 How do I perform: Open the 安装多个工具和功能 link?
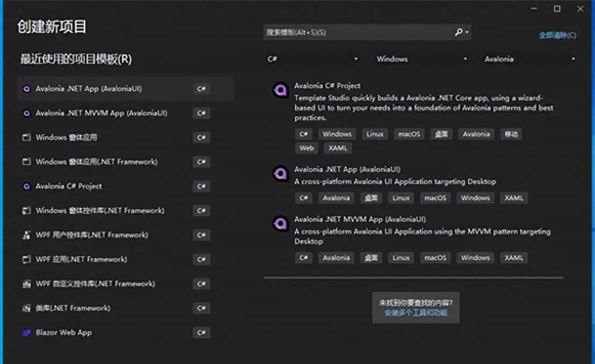pos(416,312)
